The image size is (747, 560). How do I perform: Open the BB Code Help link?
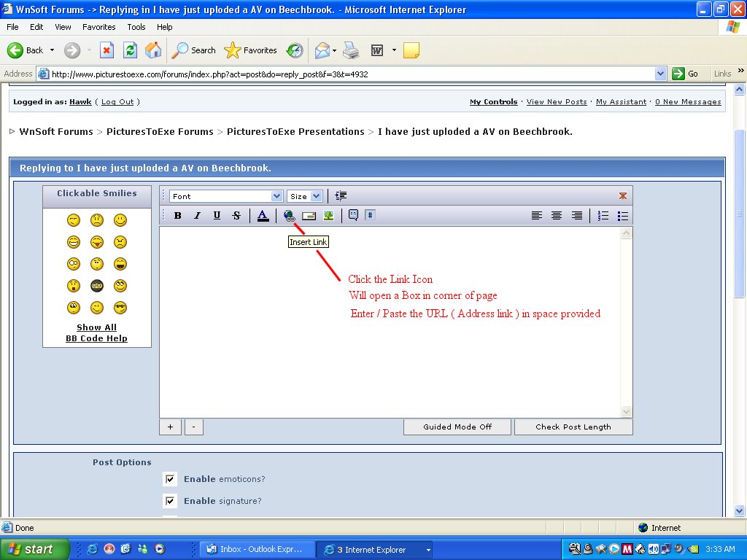coord(97,338)
